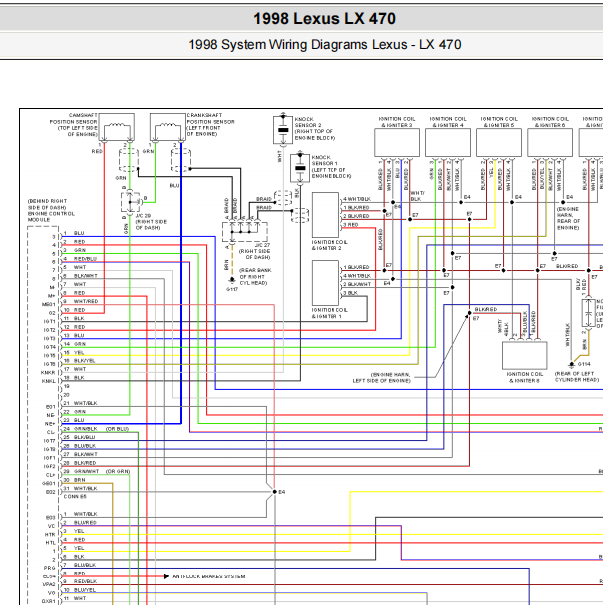Click the Ignition Coil & Igniter 3 box

pos(397,142)
